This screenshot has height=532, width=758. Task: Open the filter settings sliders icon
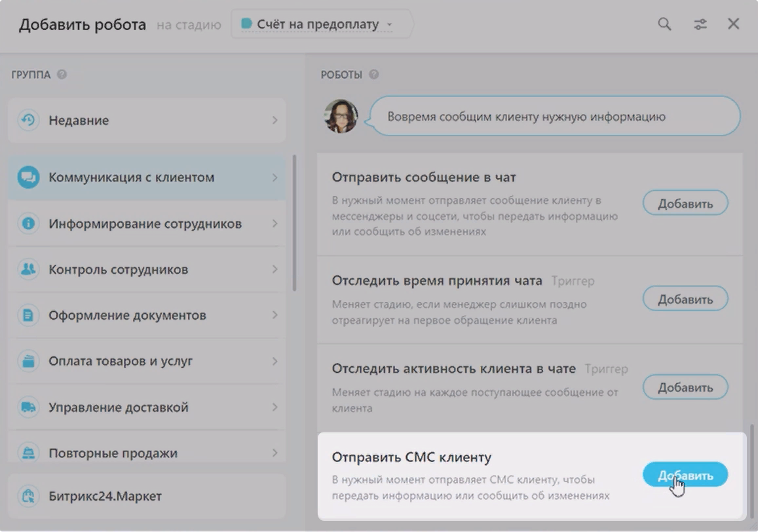700,24
